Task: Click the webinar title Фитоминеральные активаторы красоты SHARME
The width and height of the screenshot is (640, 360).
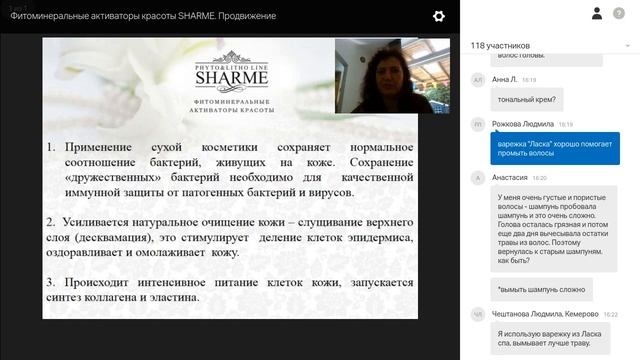Action: tap(143, 16)
